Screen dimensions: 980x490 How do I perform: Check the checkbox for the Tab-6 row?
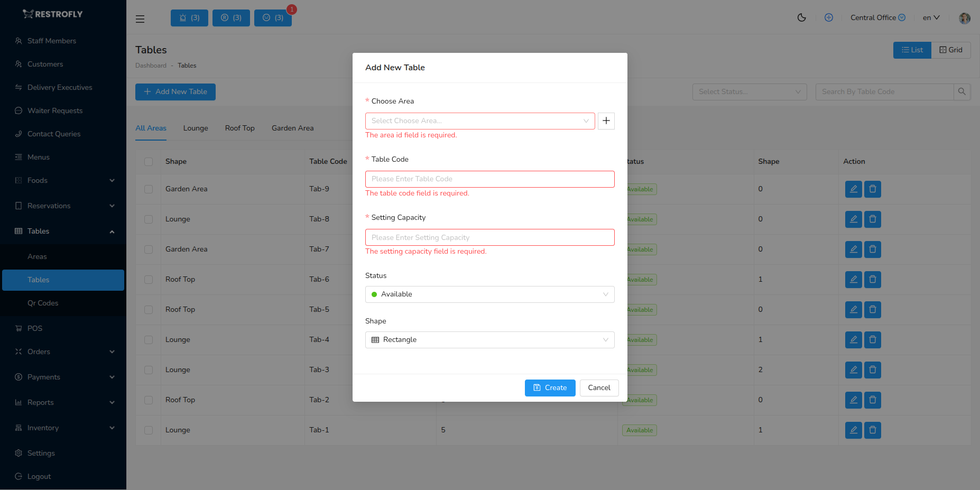[x=148, y=280]
